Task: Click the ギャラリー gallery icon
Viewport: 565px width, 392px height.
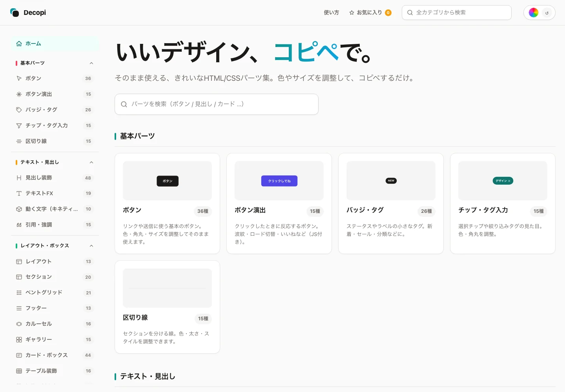Action: (19, 339)
